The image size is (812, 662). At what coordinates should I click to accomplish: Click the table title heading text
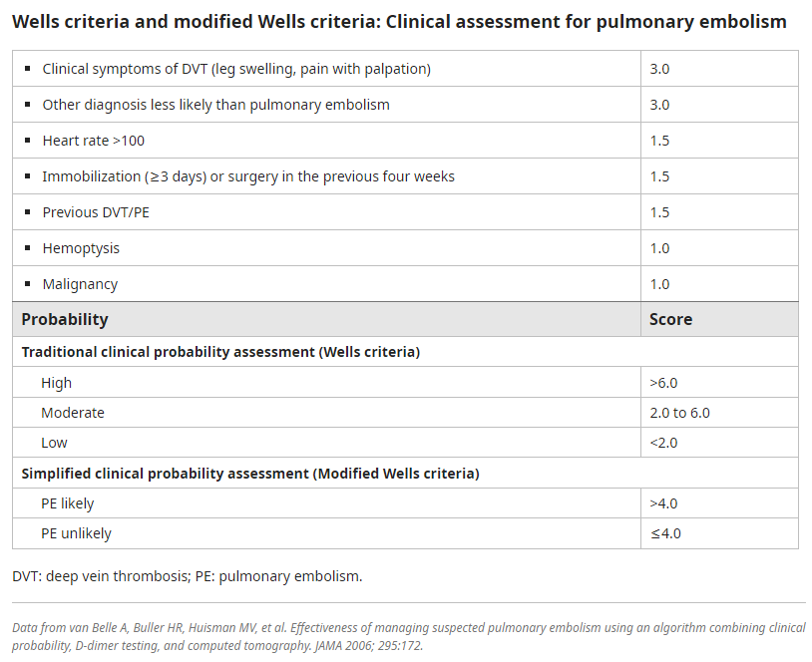[399, 21]
